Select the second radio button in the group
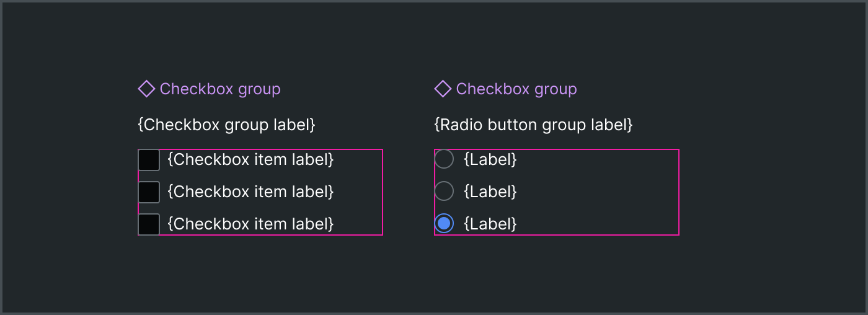 point(444,192)
